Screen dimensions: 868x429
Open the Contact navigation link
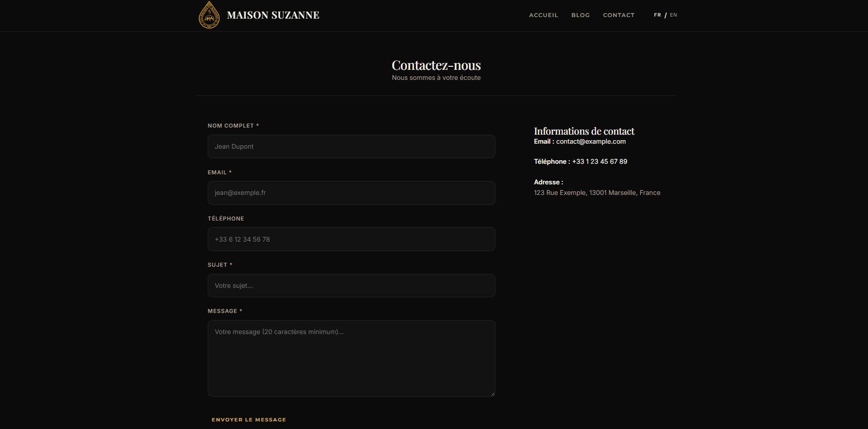click(619, 15)
